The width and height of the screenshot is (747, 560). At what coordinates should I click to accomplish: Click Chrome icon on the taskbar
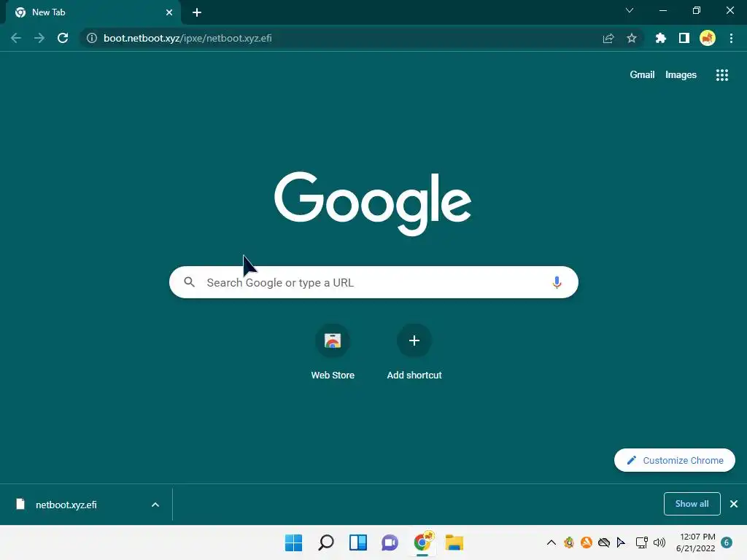[x=422, y=542]
